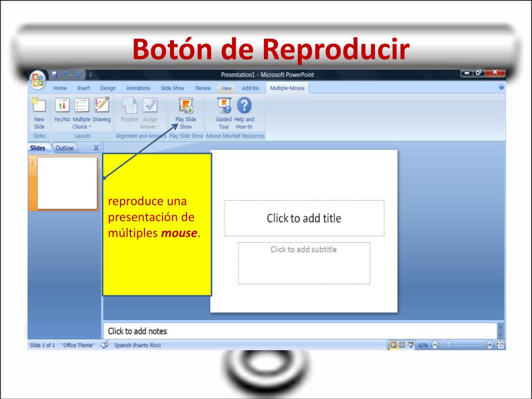The height and width of the screenshot is (399, 532).
Task: Go to the Slide Show tab
Action: (172, 88)
